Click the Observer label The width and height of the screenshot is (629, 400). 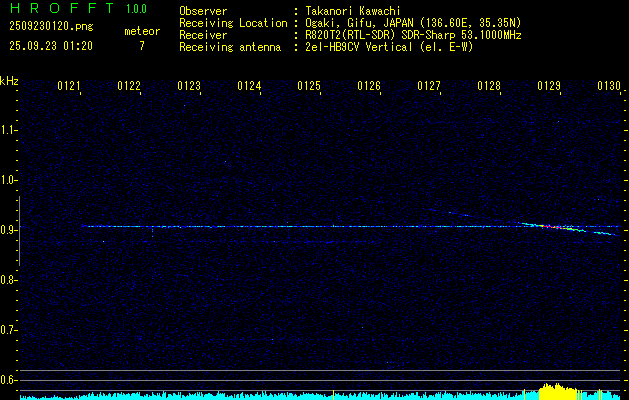tap(203, 11)
